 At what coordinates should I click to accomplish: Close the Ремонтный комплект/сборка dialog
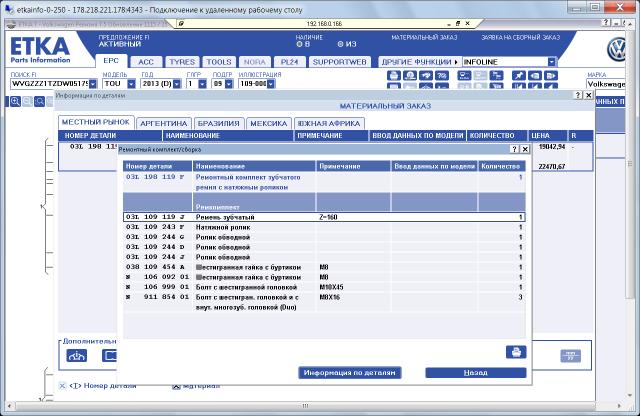(525, 149)
